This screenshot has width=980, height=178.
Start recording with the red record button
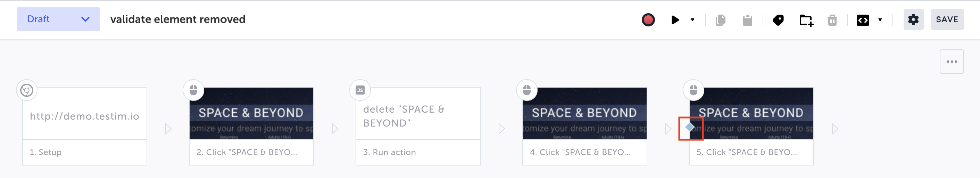click(x=648, y=19)
